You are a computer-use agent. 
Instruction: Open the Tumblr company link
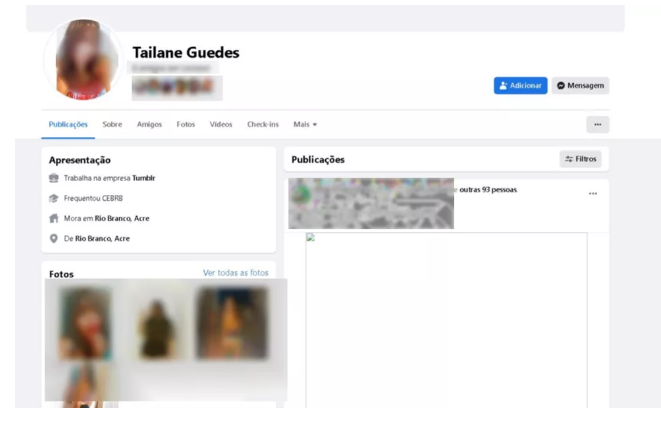[x=143, y=178]
